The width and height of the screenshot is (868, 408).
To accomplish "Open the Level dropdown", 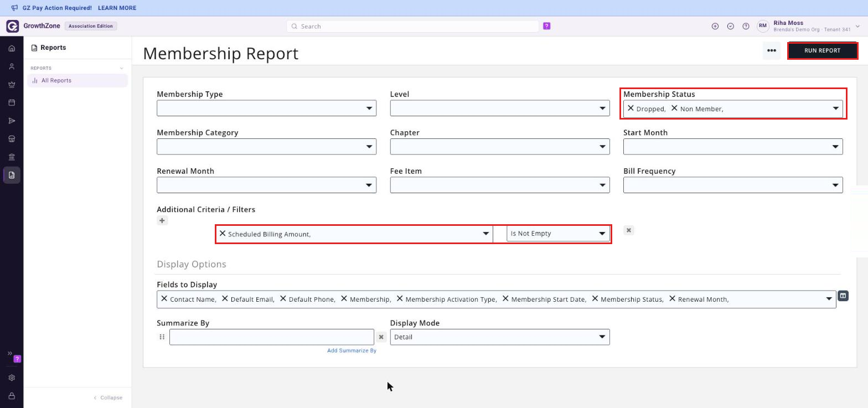I will coord(500,108).
